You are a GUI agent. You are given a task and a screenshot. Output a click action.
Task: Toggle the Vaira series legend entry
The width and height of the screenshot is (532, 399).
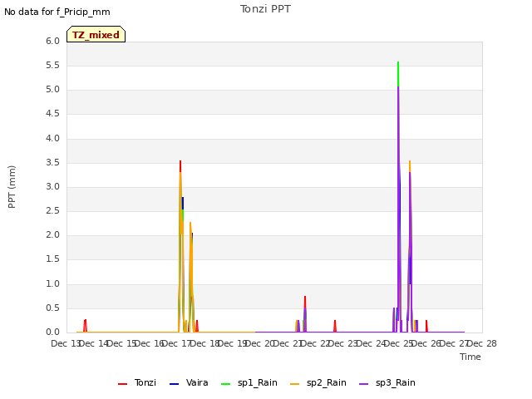(x=189, y=382)
